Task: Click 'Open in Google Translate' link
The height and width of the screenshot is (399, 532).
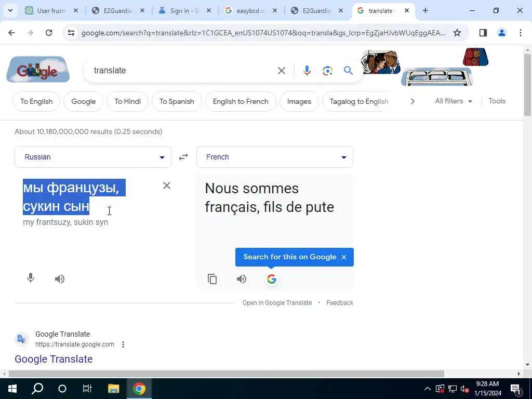Action: coord(277,303)
